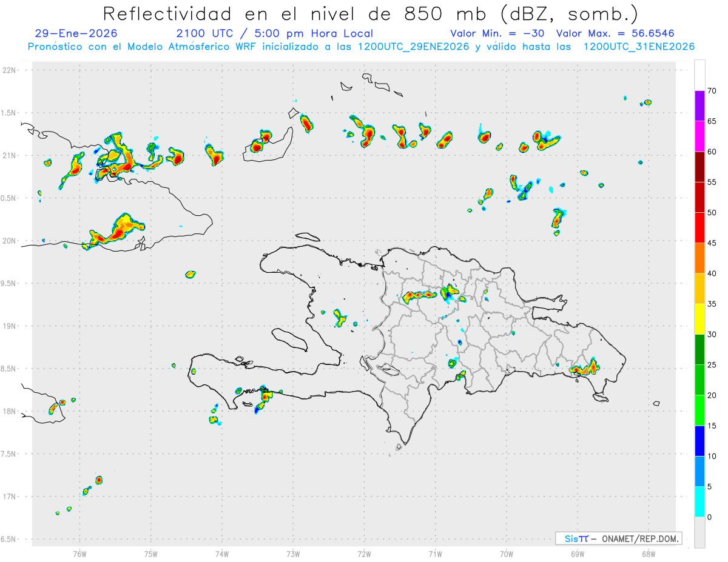Viewport: 728px width, 562px height.
Task: Select the magenta 60–65 dBZ color band
Action: coord(699,136)
